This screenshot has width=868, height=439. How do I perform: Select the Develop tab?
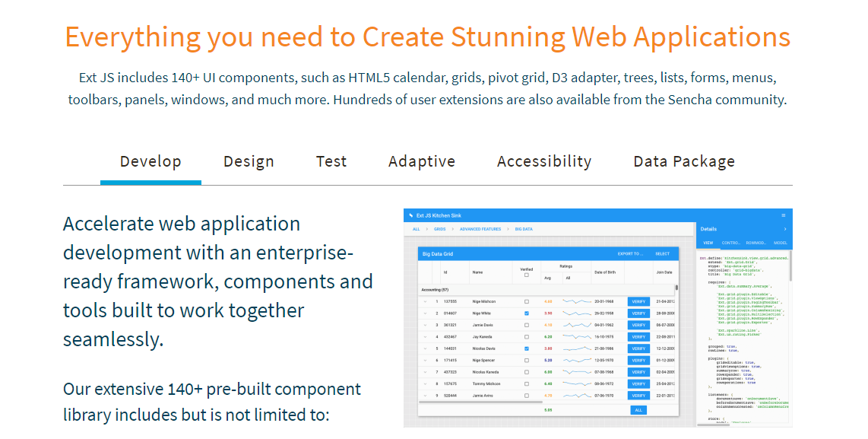[150, 162]
